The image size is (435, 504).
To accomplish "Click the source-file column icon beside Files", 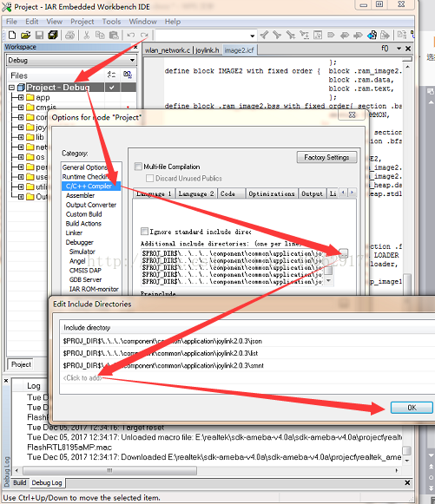I will click(x=111, y=75).
